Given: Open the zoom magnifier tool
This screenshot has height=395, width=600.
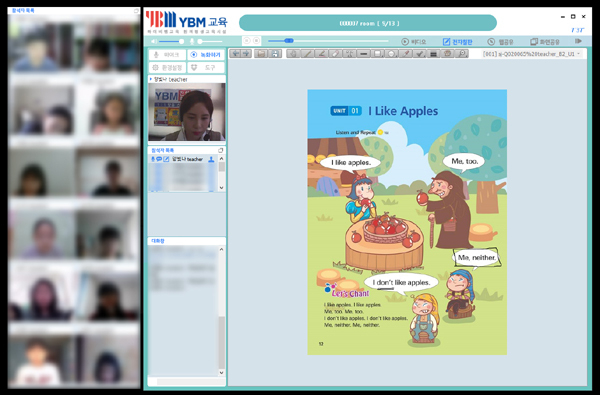Looking at the screenshot, I should pos(462,54).
